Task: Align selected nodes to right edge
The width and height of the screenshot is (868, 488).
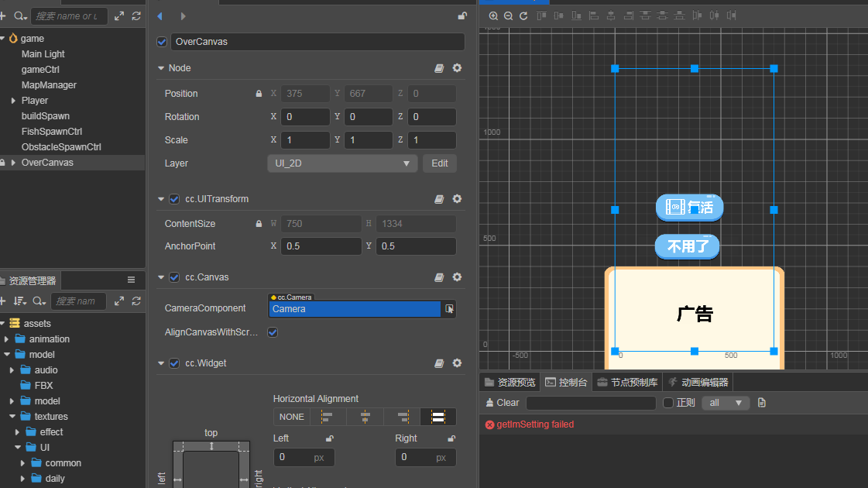Action: pos(628,15)
